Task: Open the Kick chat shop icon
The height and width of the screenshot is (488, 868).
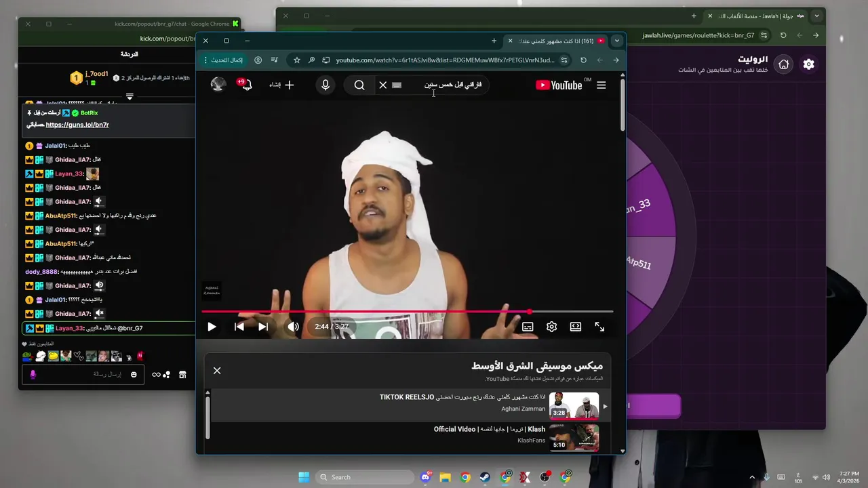Action: coord(182,375)
